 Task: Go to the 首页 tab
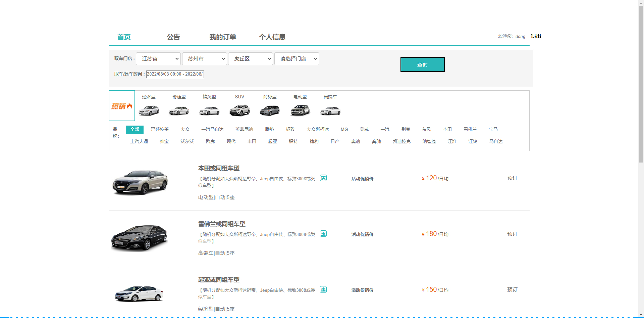pos(124,37)
